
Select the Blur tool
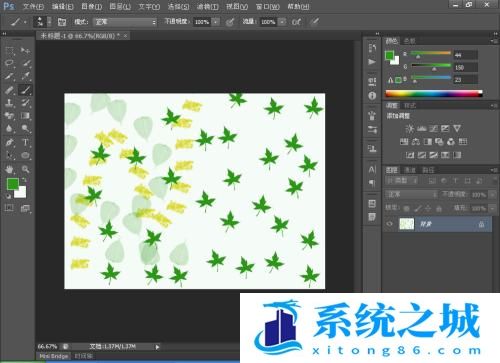10,129
